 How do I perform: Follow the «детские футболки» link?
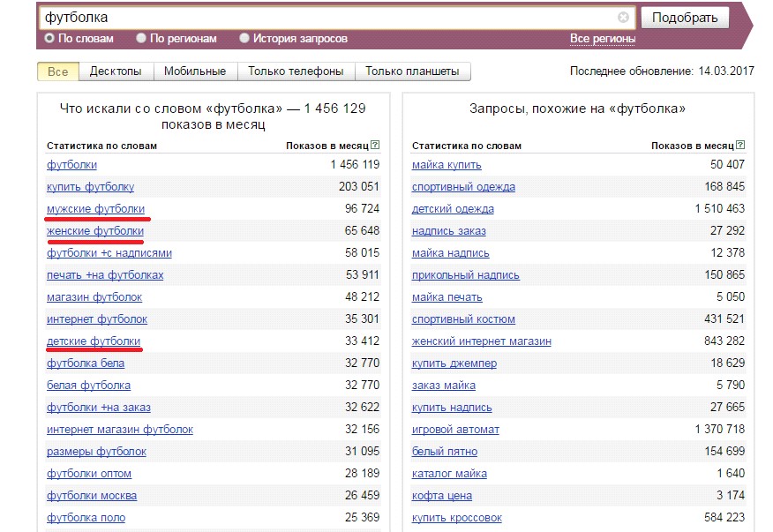[93, 341]
